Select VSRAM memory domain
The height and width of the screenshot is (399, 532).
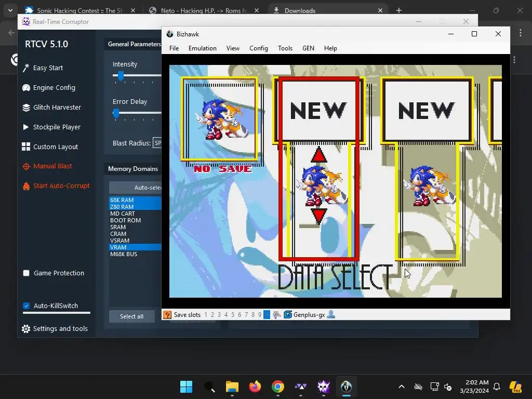(135, 241)
